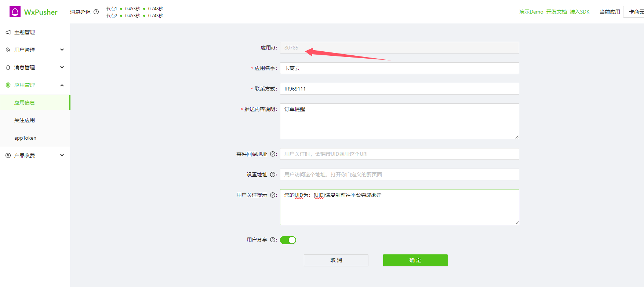644x287 pixels.
Task: Click the yen icon beside 产品收费
Action: pos(8,155)
